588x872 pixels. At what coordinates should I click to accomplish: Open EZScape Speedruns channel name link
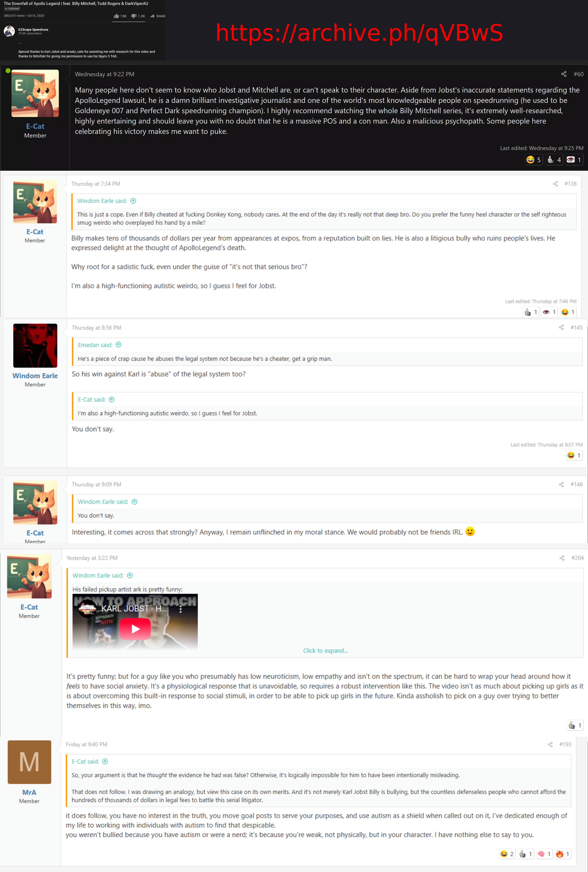point(33,29)
